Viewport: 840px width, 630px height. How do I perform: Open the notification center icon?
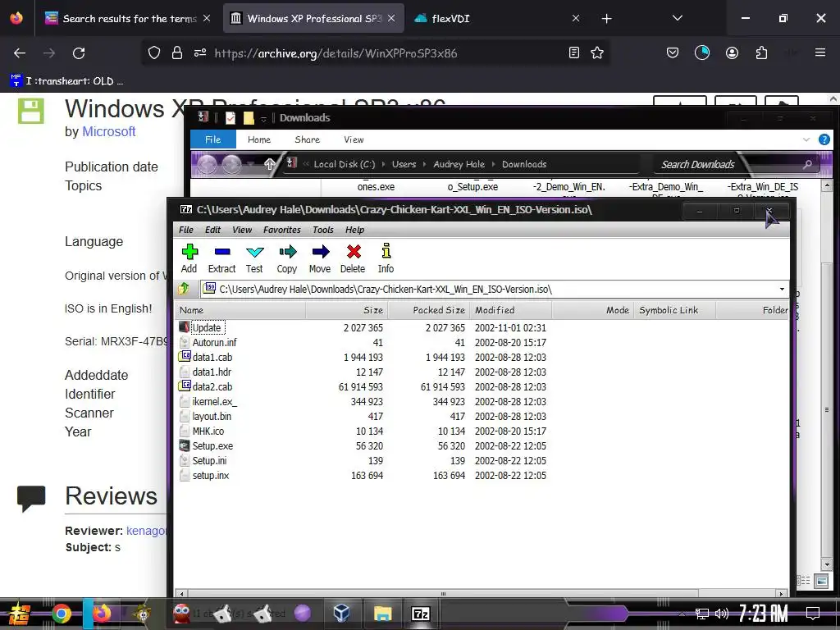[x=813, y=614]
